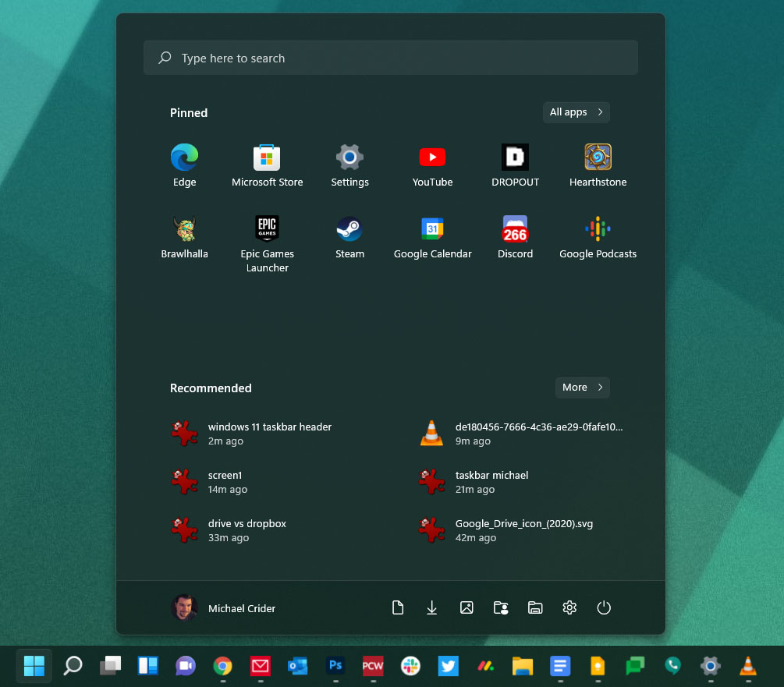Click the Power button

[604, 608]
